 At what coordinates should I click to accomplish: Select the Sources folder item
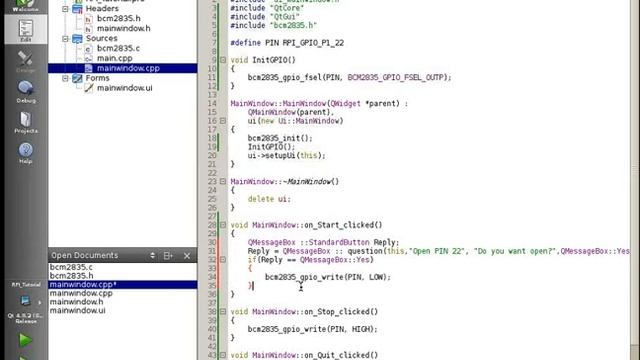(x=101, y=38)
